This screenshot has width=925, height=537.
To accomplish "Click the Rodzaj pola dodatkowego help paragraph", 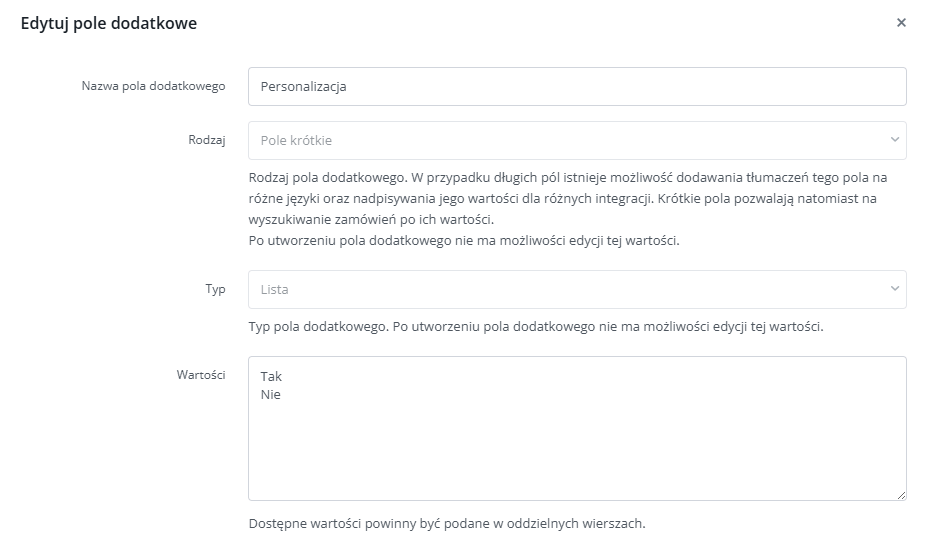I will [568, 198].
